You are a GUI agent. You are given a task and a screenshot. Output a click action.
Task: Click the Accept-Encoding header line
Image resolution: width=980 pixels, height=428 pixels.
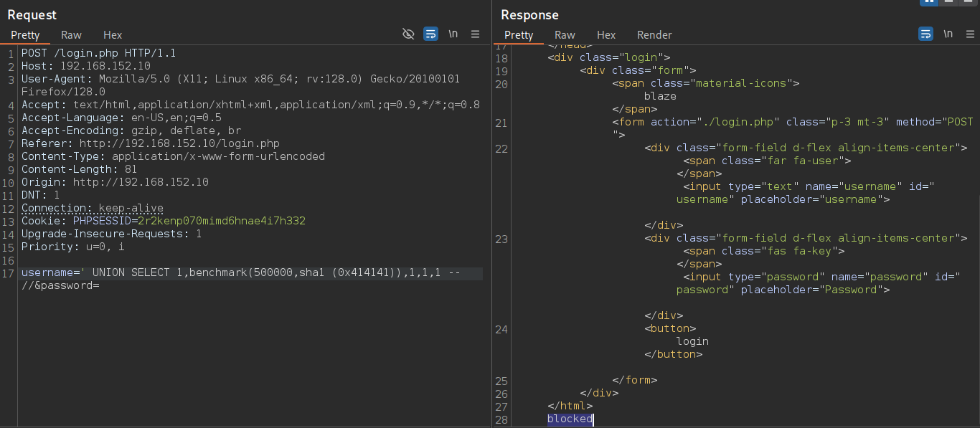click(x=131, y=130)
